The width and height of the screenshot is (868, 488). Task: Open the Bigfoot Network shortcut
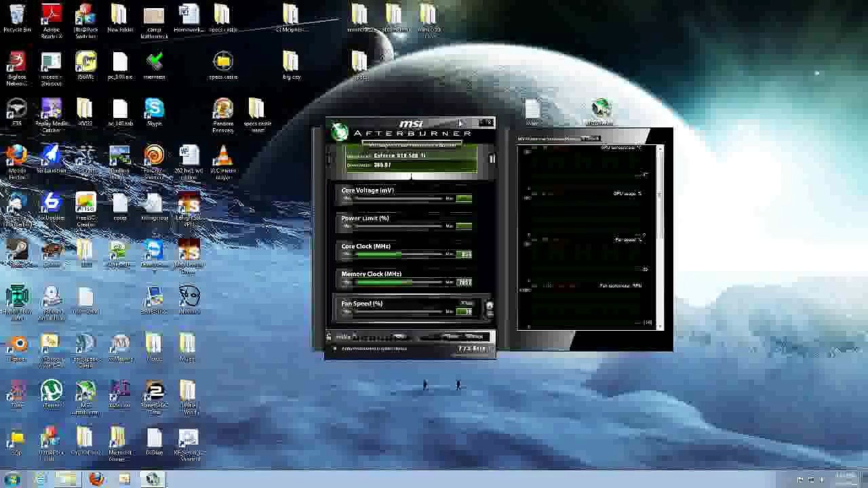pyautogui.click(x=17, y=68)
